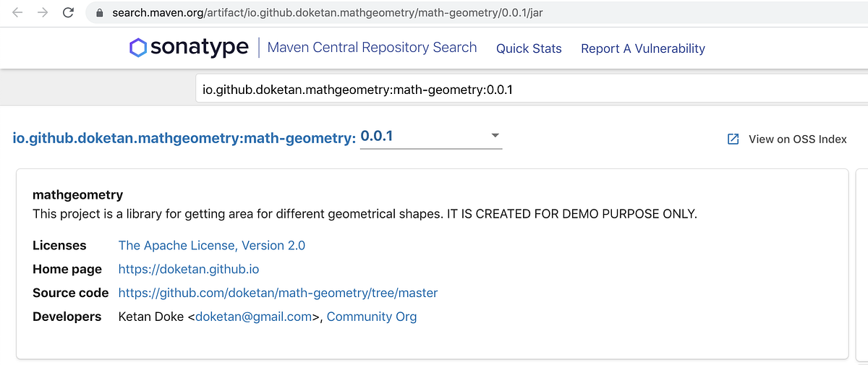Open Report A Vulnerability page
This screenshot has height=365, width=868.
643,48
